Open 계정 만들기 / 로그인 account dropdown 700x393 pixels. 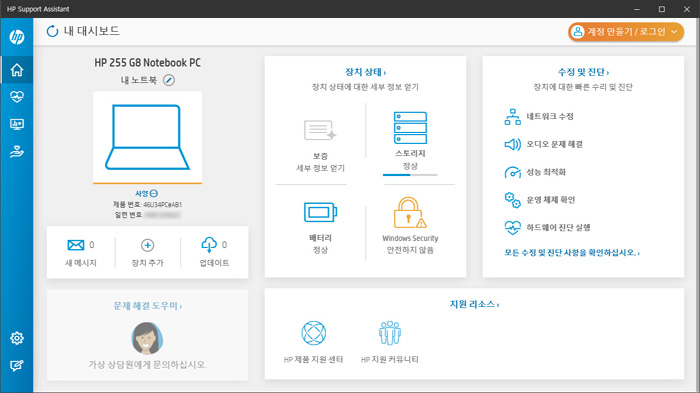coord(626,32)
